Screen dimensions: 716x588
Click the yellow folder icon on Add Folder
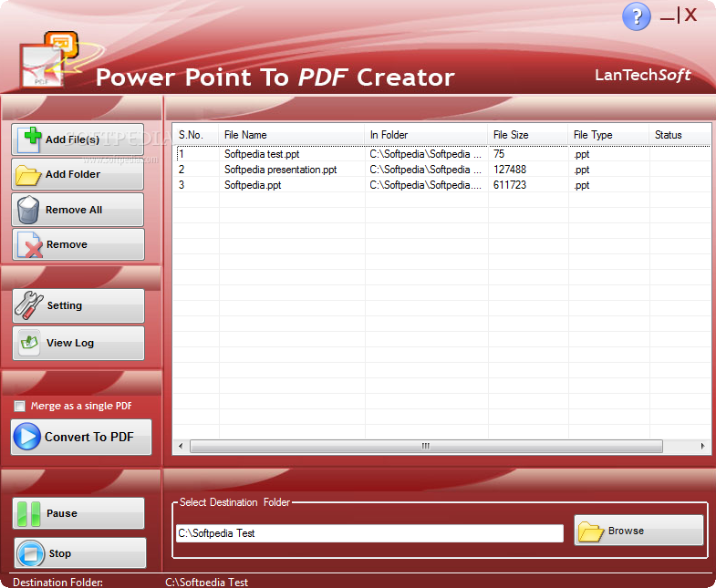pyautogui.click(x=28, y=175)
